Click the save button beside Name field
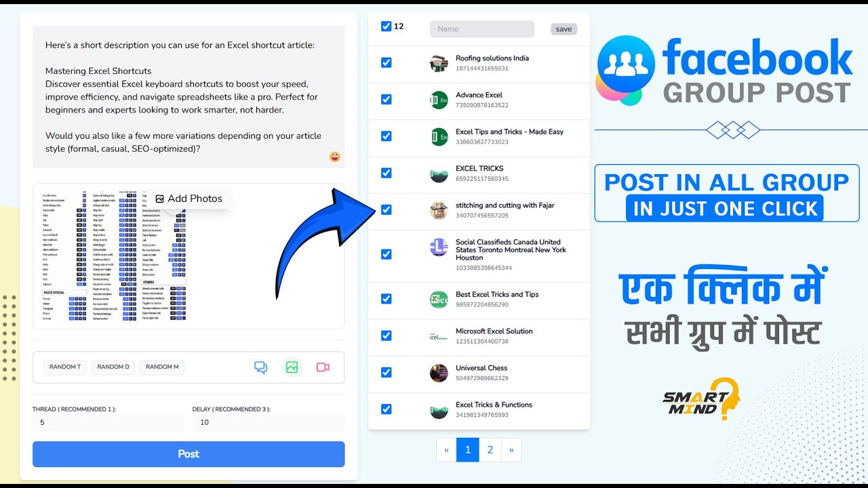The image size is (868, 488). 564,29
